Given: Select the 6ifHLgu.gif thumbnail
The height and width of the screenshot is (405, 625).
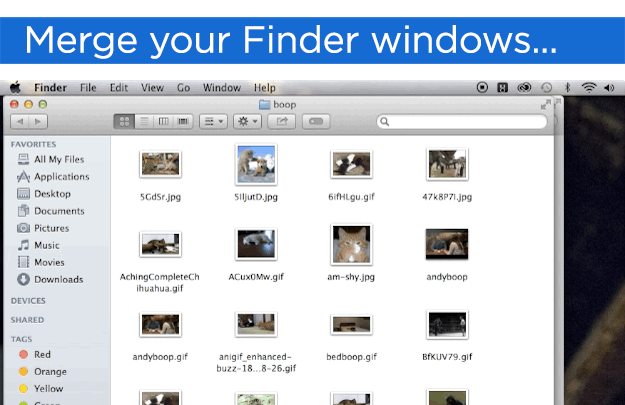Looking at the screenshot, I should [351, 164].
